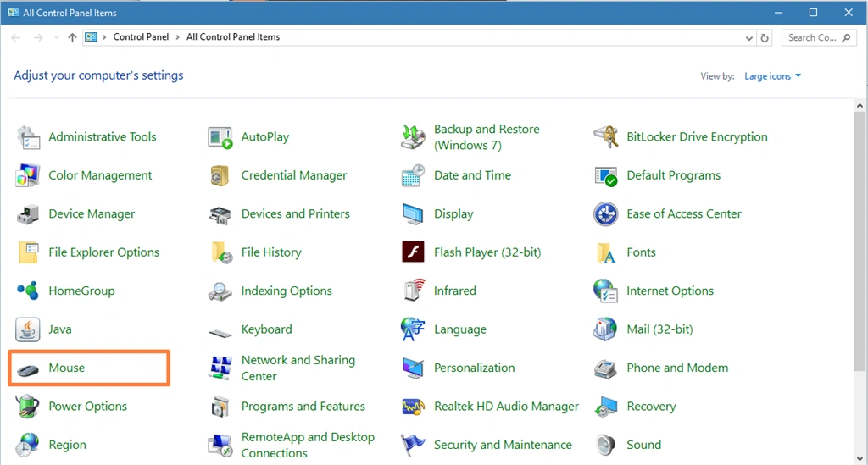The image size is (868, 465).
Task: Open the Language icon
Action: [x=413, y=329]
